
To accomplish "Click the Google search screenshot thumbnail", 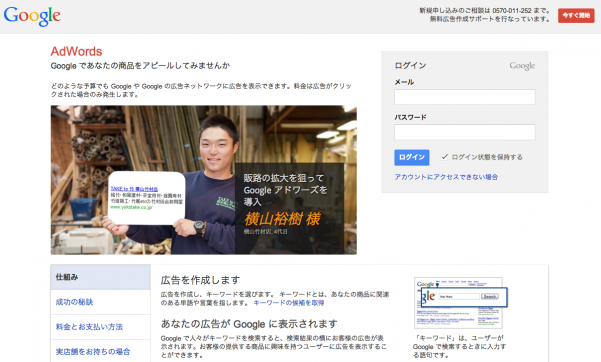I will [461, 303].
